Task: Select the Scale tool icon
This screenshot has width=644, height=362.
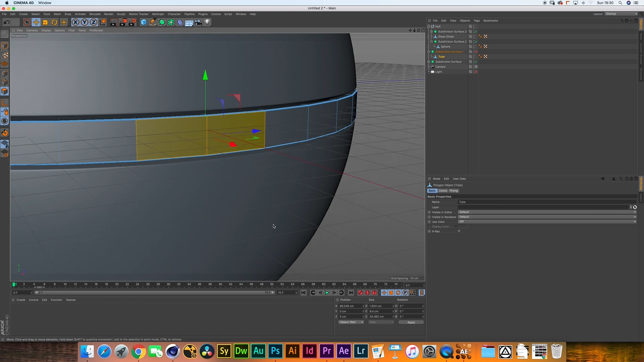Action: coord(45,22)
